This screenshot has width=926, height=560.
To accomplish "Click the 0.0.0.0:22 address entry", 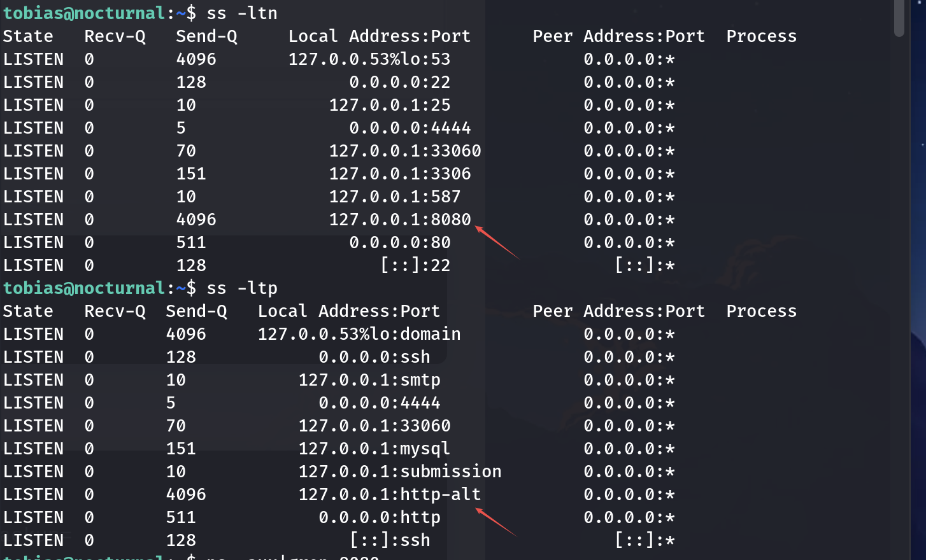I will 400,82.
